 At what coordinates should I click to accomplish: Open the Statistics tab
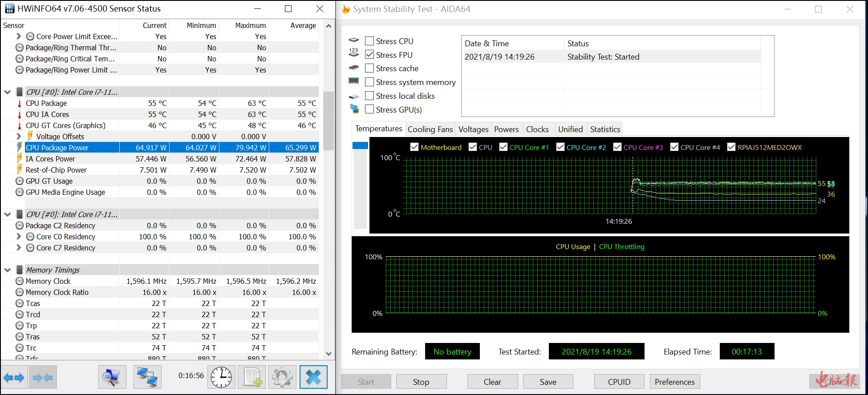pos(605,129)
